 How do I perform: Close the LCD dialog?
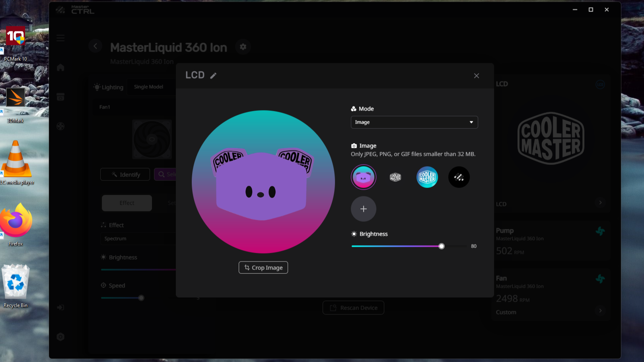tap(477, 76)
